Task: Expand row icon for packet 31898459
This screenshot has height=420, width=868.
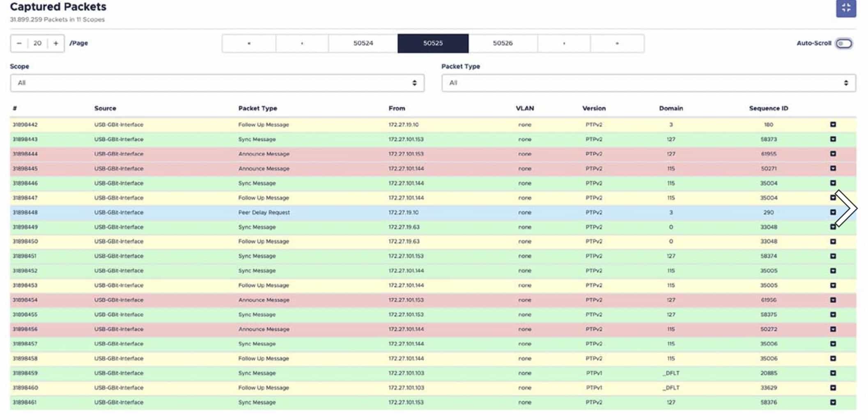Action: (x=833, y=373)
